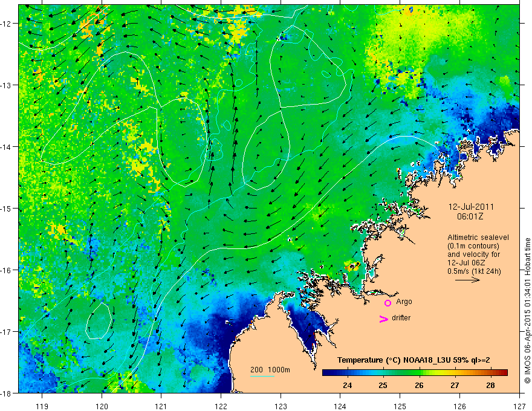The height and width of the screenshot is (411, 532).
Task: Click the 'Argo' legend label
Action: click(x=404, y=302)
